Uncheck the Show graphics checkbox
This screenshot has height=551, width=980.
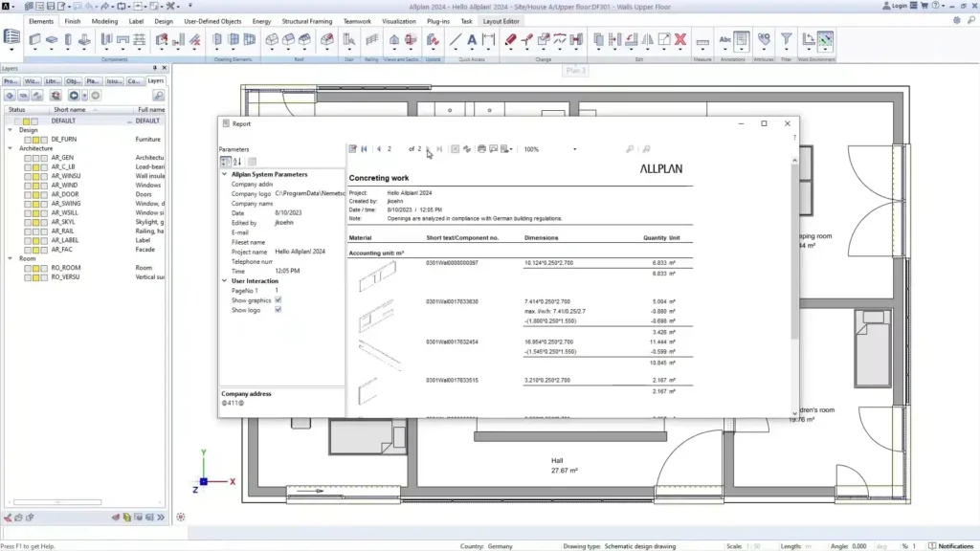coord(278,299)
